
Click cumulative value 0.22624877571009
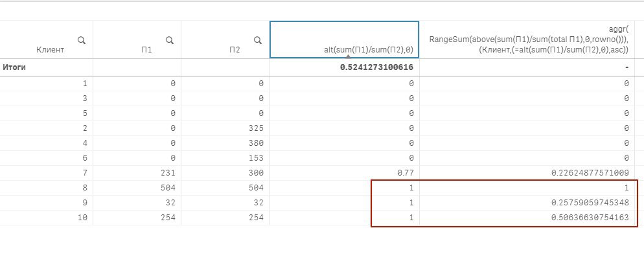tap(590, 173)
